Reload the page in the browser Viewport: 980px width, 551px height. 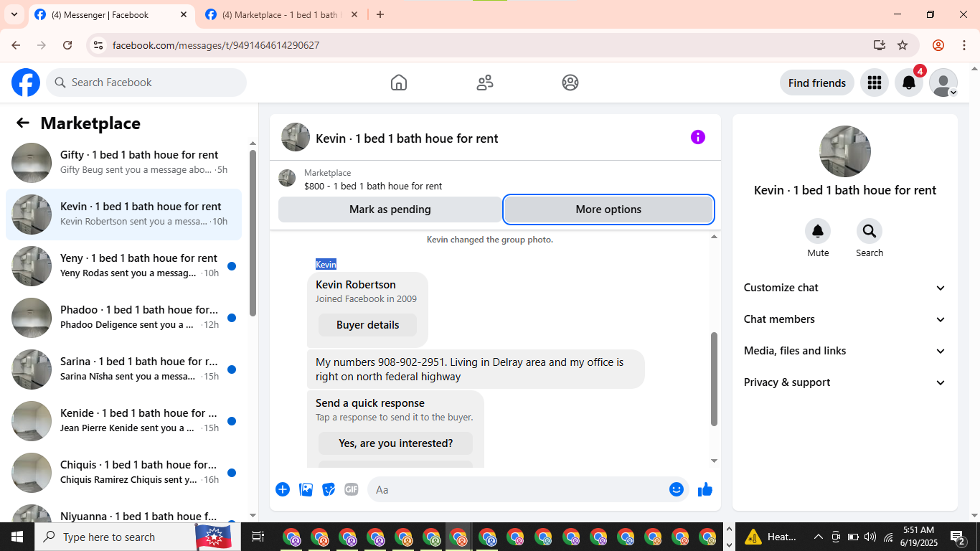pyautogui.click(x=67, y=45)
